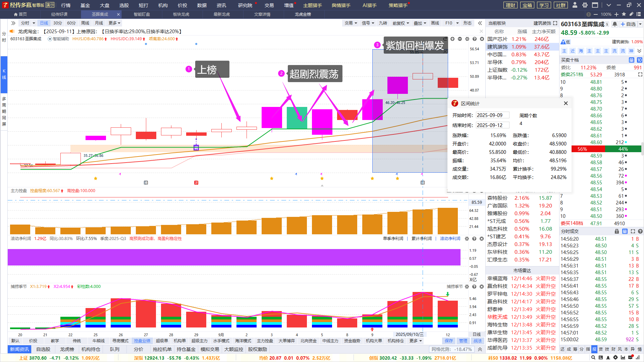Image resolution: width=644 pixels, height=362 pixels.
Task: Click the 保存 button
Action: 448,341
